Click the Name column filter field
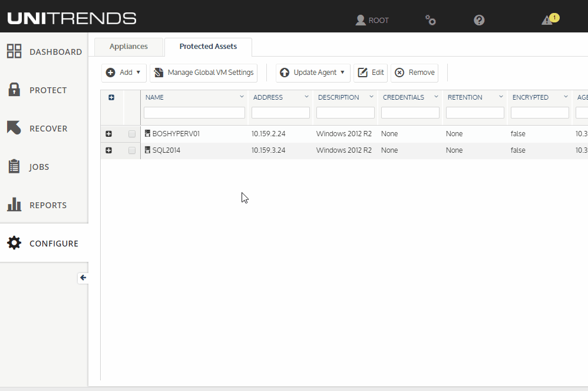This screenshot has height=391, width=588. pyautogui.click(x=194, y=113)
